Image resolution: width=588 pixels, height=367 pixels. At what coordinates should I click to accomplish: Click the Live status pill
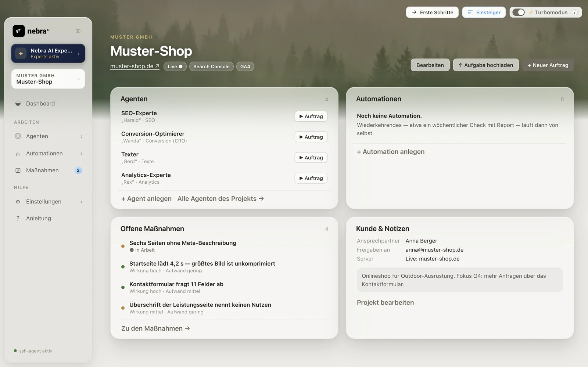[x=175, y=66]
